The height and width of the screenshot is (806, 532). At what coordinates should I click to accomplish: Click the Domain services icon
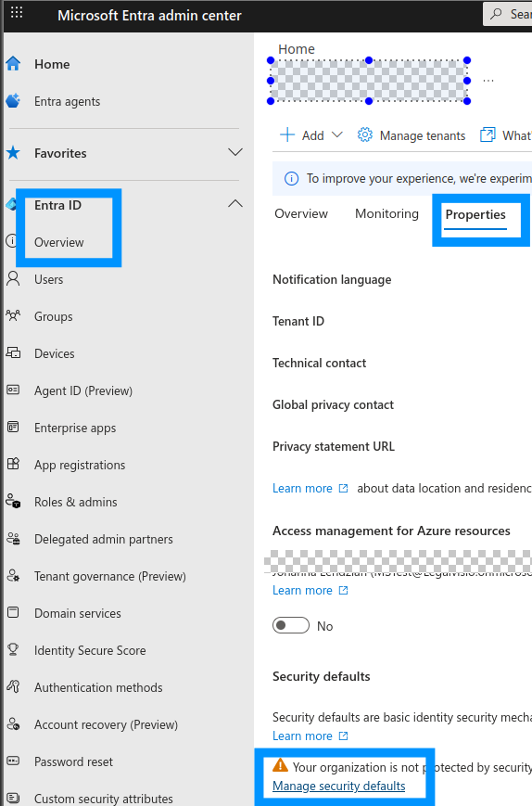[x=13, y=612]
